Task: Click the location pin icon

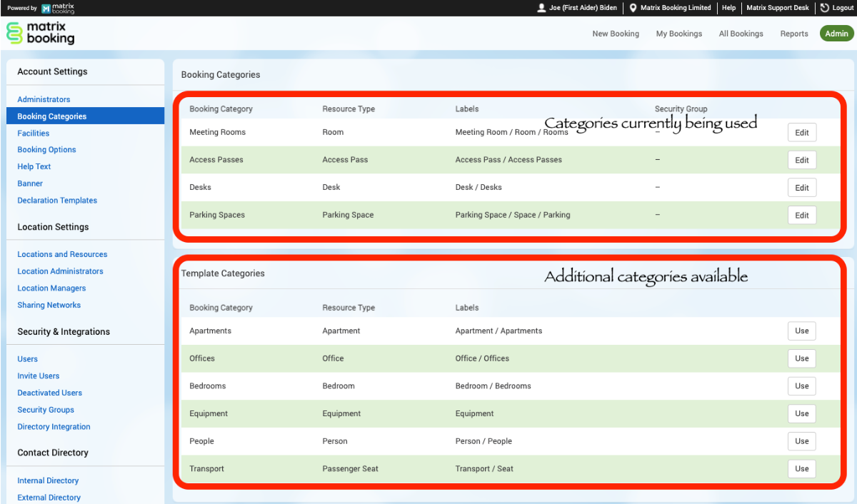Action: [x=633, y=8]
